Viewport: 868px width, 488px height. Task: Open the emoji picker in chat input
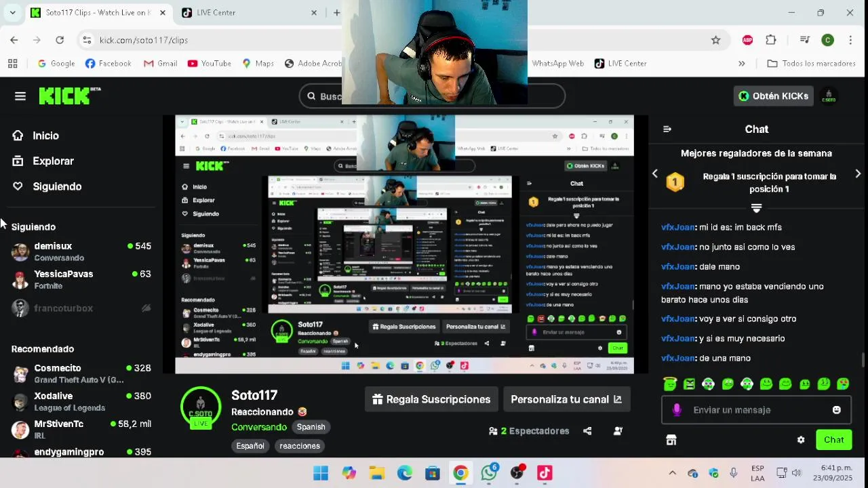tap(837, 410)
